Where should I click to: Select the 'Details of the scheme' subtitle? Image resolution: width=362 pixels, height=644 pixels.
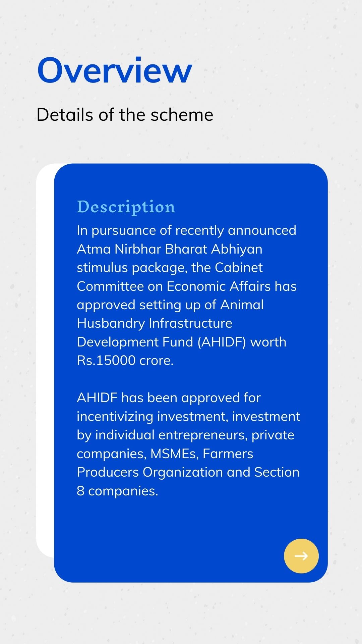(125, 115)
